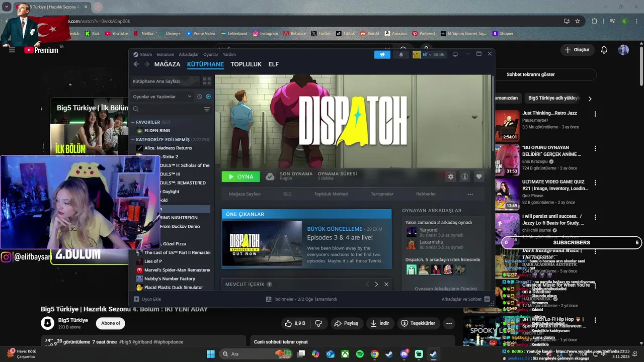
Task: Select Lies of P in library
Action: pyautogui.click(x=153, y=261)
